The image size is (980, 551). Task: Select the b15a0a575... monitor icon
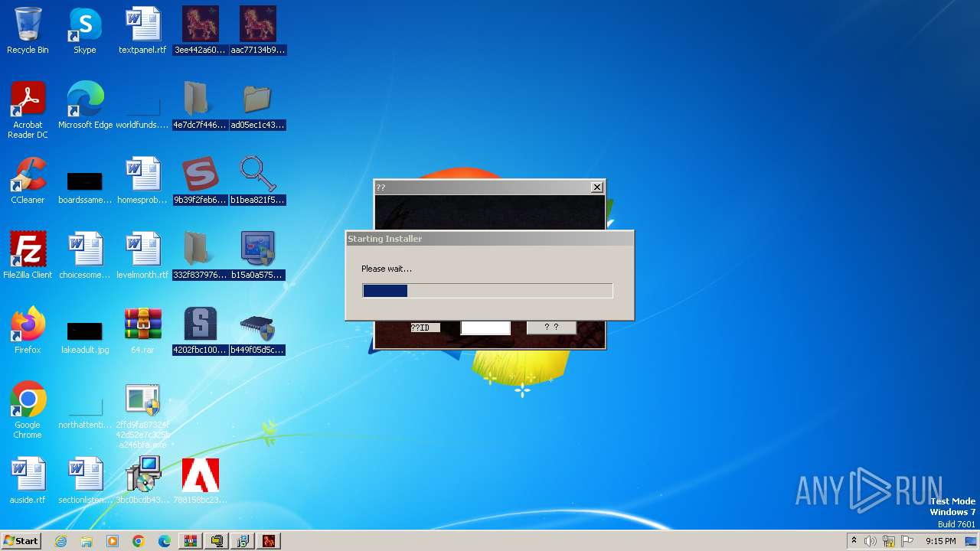point(258,256)
